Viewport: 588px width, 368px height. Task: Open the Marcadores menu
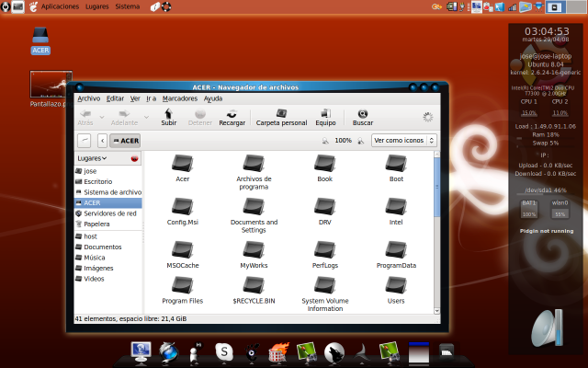click(x=180, y=98)
